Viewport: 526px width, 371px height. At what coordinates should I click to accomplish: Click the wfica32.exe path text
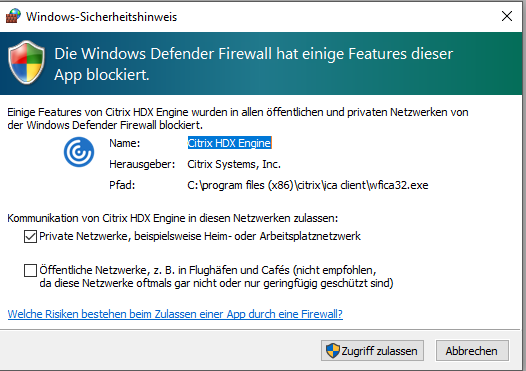pos(308,185)
